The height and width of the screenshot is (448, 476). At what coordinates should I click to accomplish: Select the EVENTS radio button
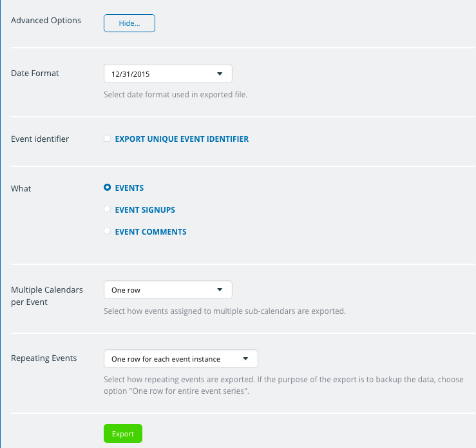pyautogui.click(x=107, y=187)
